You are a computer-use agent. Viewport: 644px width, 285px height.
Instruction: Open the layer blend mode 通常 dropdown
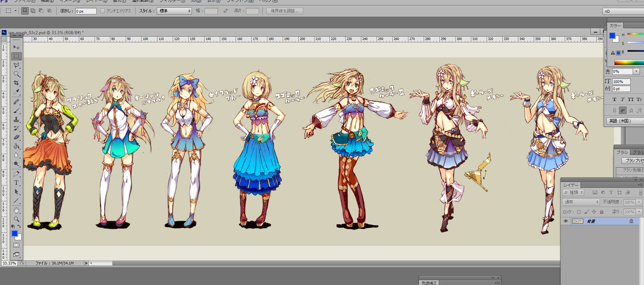click(x=580, y=202)
